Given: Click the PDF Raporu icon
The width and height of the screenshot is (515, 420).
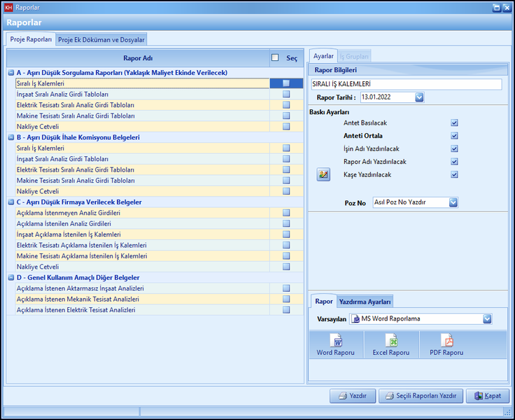Looking at the screenshot, I should tap(446, 342).
